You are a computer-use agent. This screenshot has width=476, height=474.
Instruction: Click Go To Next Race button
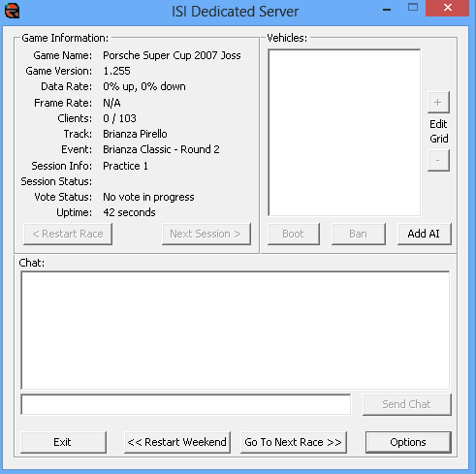(294, 442)
